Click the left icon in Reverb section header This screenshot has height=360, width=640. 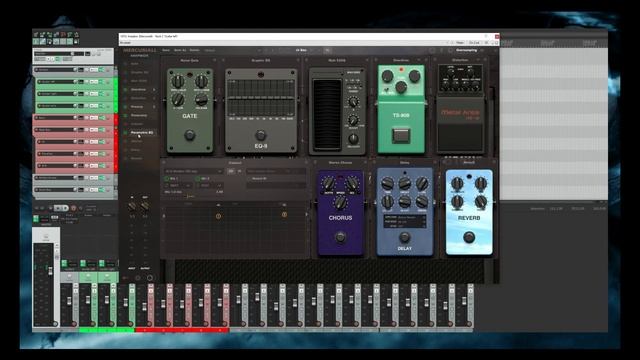pos(445,162)
